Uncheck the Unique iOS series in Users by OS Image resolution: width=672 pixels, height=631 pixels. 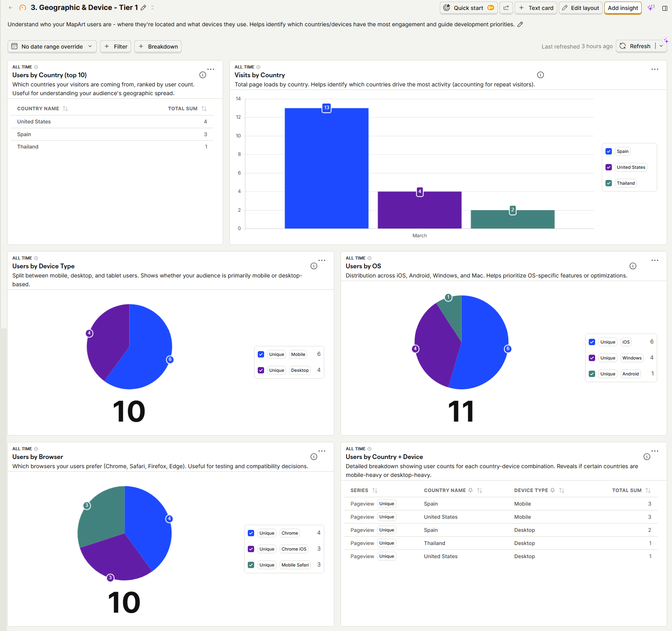click(x=592, y=342)
